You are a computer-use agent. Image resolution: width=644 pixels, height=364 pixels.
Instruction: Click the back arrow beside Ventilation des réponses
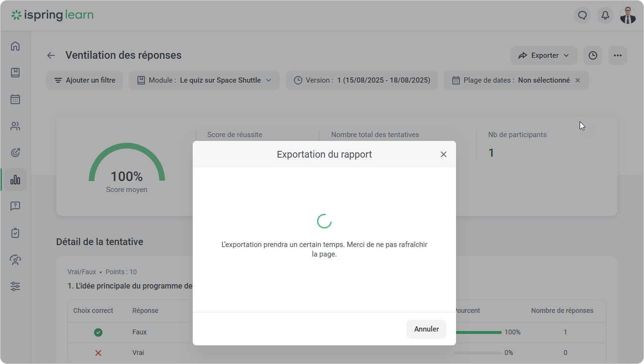(51, 55)
